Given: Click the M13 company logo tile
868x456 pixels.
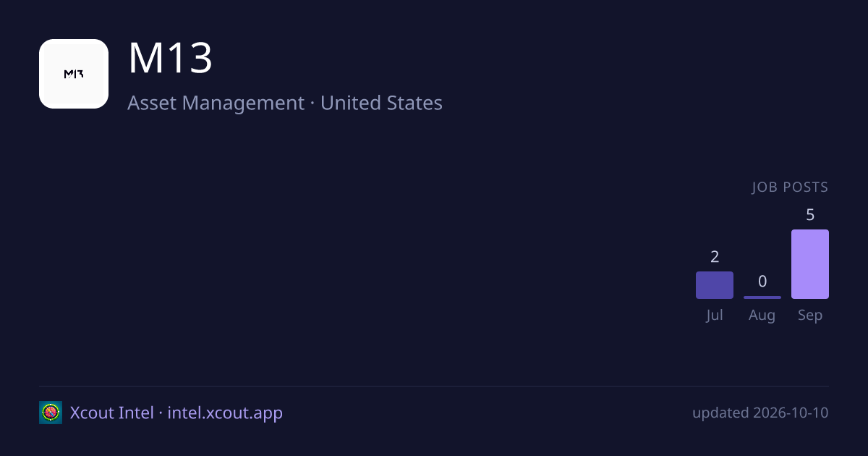Looking at the screenshot, I should coord(74,74).
